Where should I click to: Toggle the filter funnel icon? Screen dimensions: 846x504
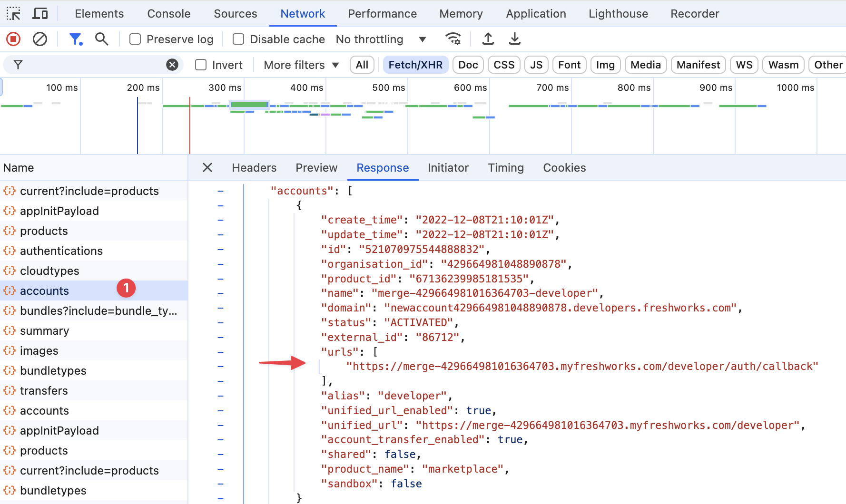pos(76,39)
